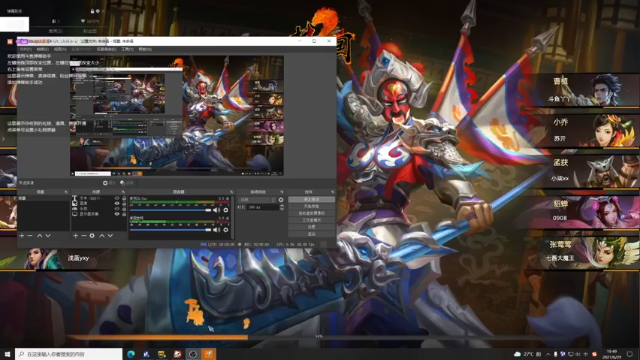This screenshot has height=360, width=640.
Task: Click the 停止推流 stop streaming button
Action: point(311,200)
